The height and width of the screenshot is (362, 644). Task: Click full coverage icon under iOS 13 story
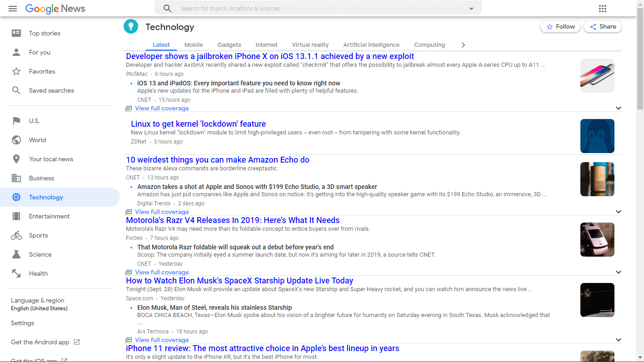tap(129, 108)
